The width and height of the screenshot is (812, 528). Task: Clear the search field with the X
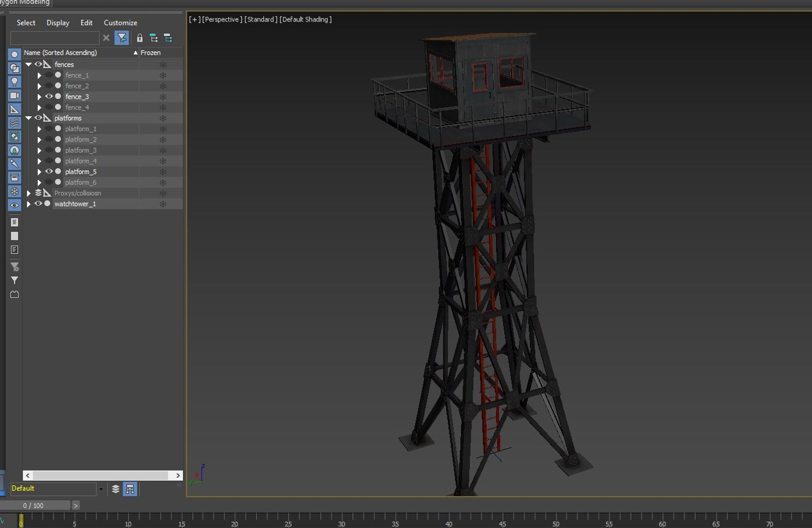point(106,38)
